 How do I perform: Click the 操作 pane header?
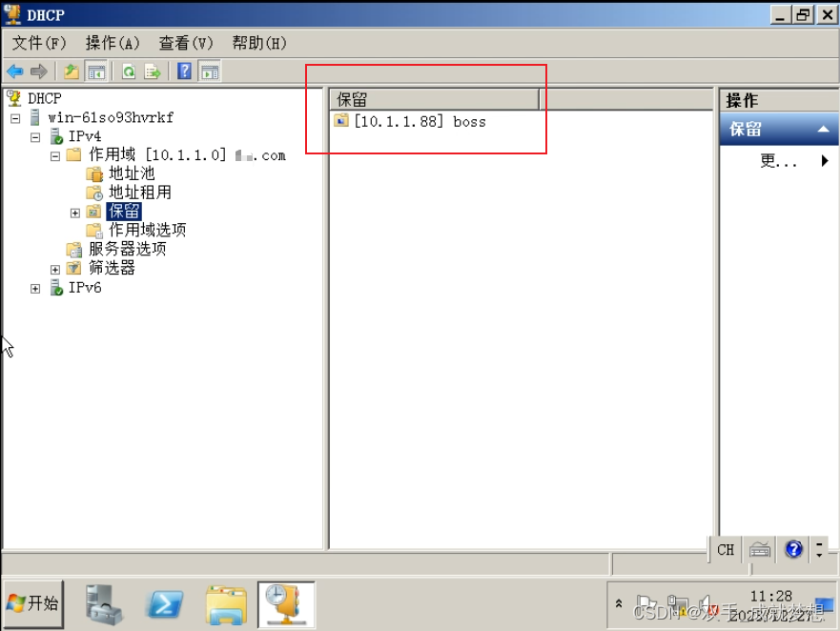779,100
